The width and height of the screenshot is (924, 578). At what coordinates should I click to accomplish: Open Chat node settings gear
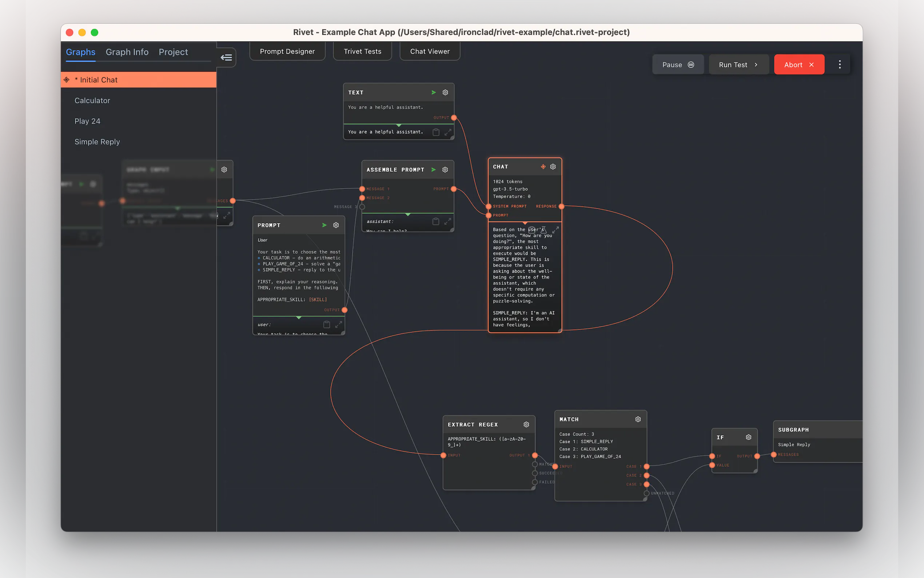(553, 167)
